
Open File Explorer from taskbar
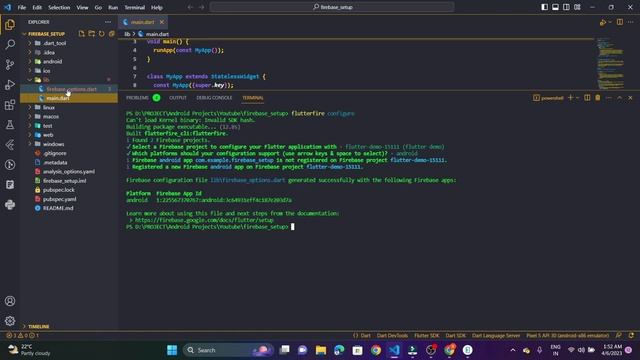pos(321,350)
